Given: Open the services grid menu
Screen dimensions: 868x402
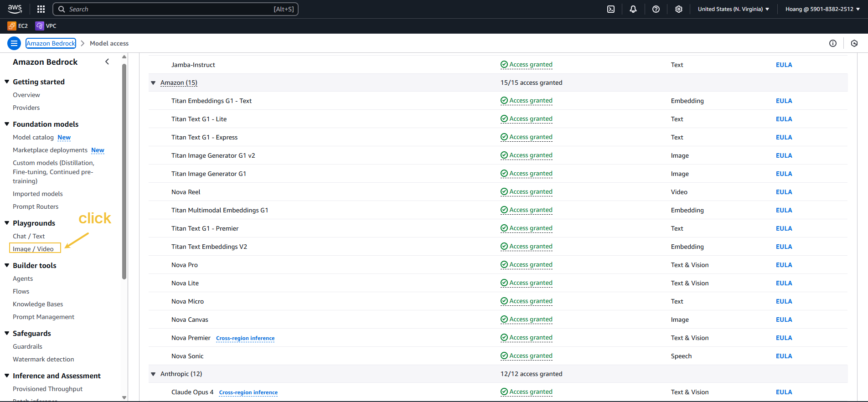Looking at the screenshot, I should (41, 9).
